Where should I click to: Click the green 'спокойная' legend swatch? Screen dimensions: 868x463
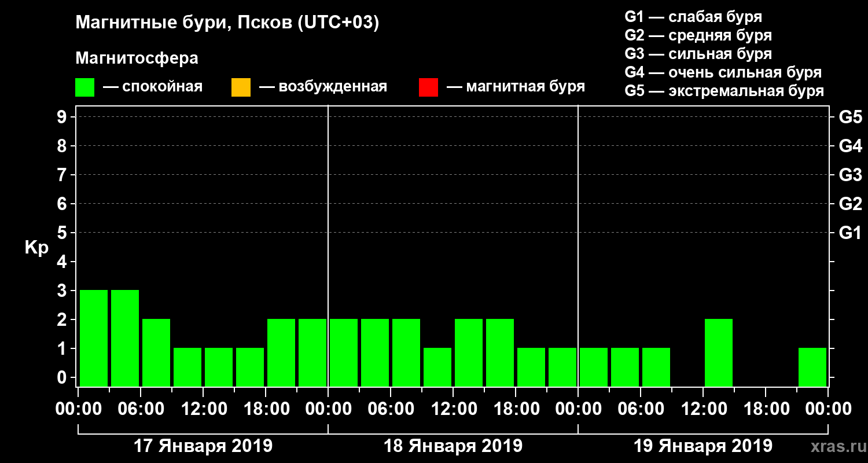click(x=85, y=87)
